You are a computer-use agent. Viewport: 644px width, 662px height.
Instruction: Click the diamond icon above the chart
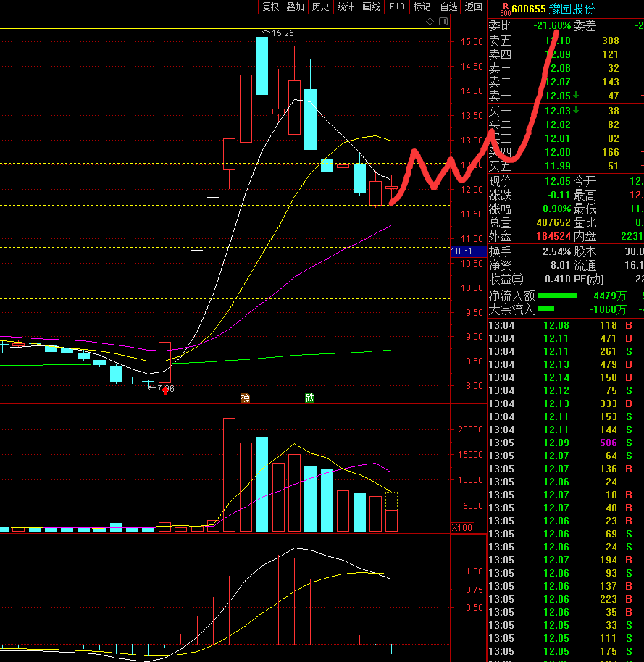point(430,22)
